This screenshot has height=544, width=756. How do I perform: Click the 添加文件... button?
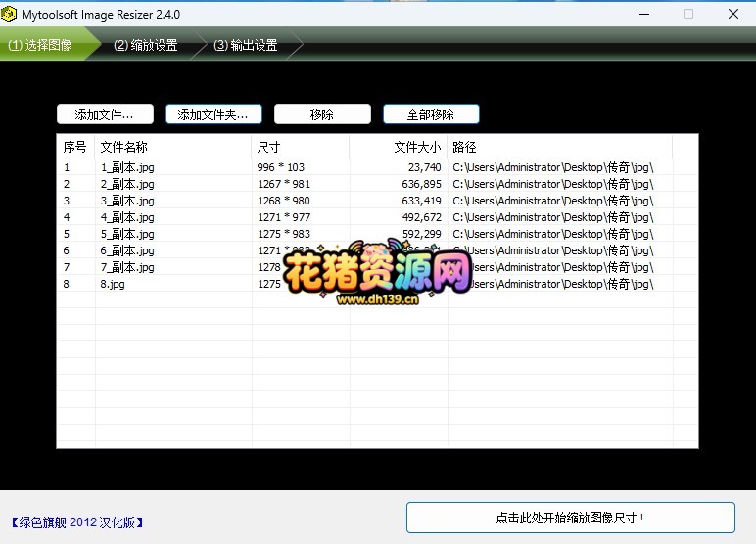pyautogui.click(x=105, y=114)
